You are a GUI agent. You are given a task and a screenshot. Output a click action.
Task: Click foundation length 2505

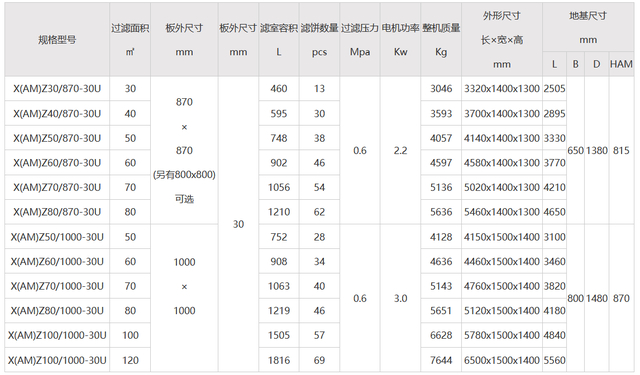tap(554, 89)
